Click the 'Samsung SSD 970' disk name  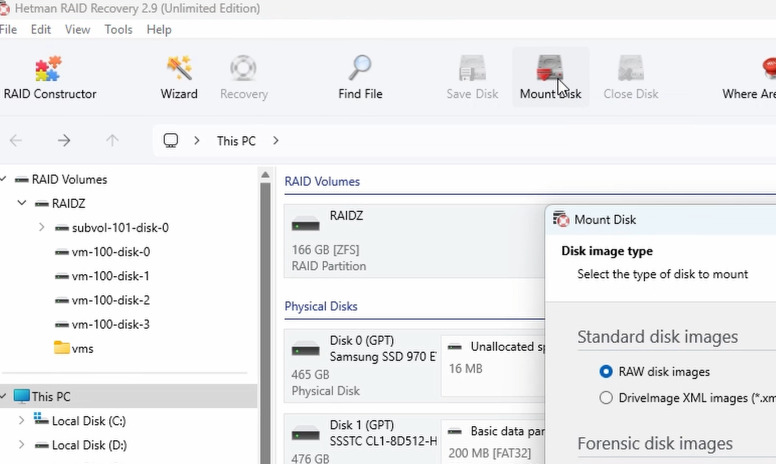[383, 357]
